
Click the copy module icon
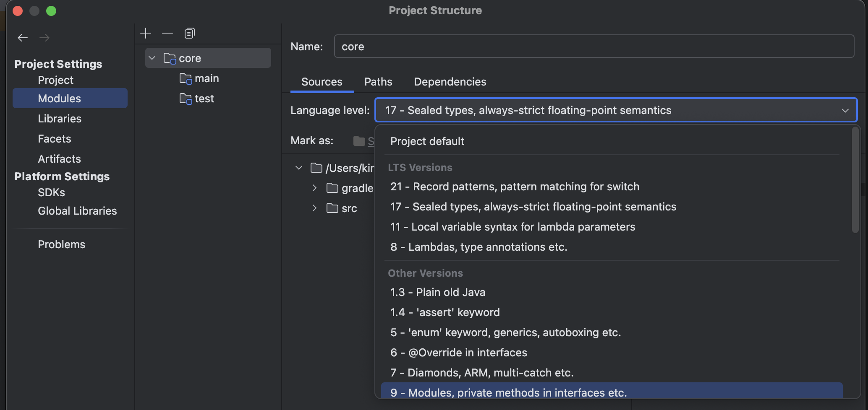(190, 33)
